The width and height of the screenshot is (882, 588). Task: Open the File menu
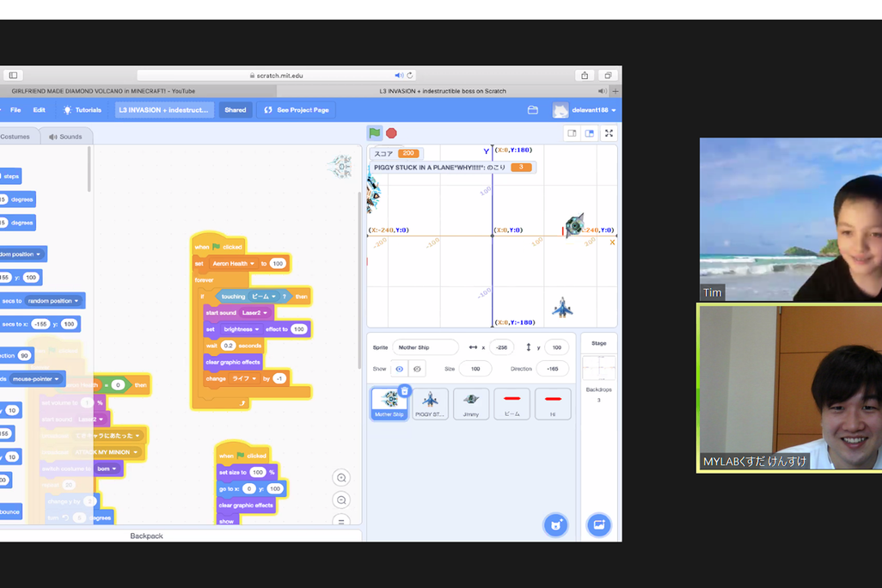click(15, 110)
